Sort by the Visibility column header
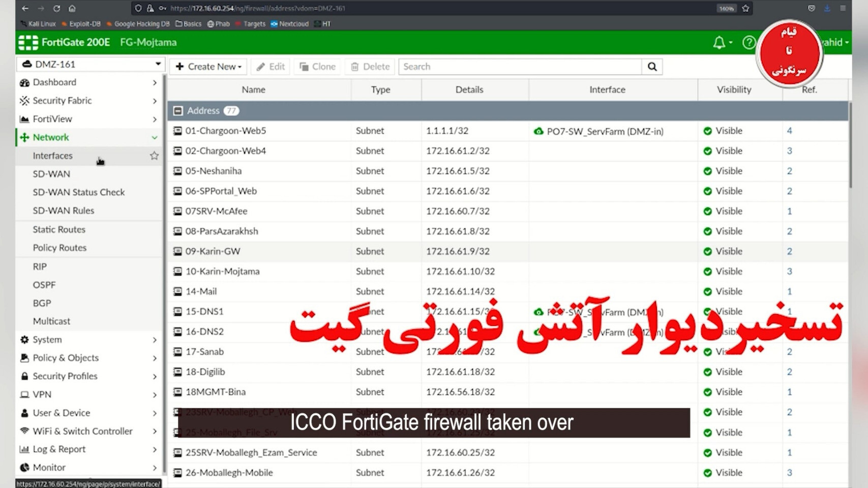The height and width of the screenshot is (488, 868). [734, 89]
